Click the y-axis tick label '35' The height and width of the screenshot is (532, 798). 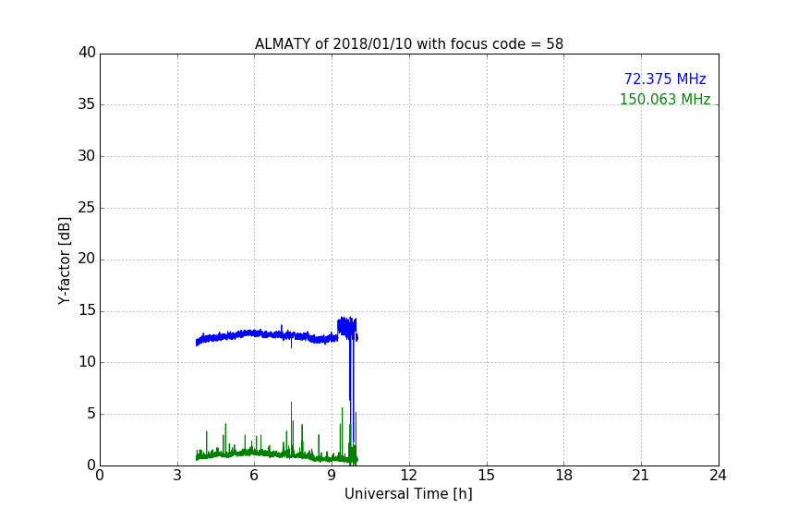pyautogui.click(x=87, y=104)
